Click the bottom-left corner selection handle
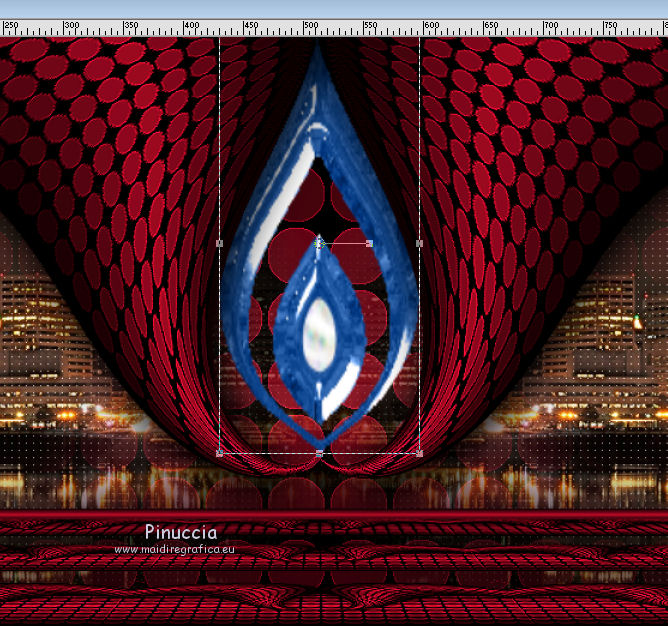The width and height of the screenshot is (668, 626). [219, 453]
